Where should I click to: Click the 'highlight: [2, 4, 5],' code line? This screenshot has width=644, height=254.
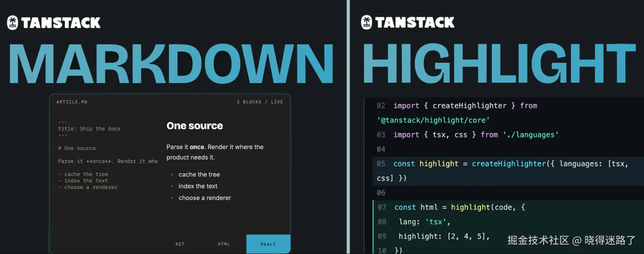click(444, 236)
